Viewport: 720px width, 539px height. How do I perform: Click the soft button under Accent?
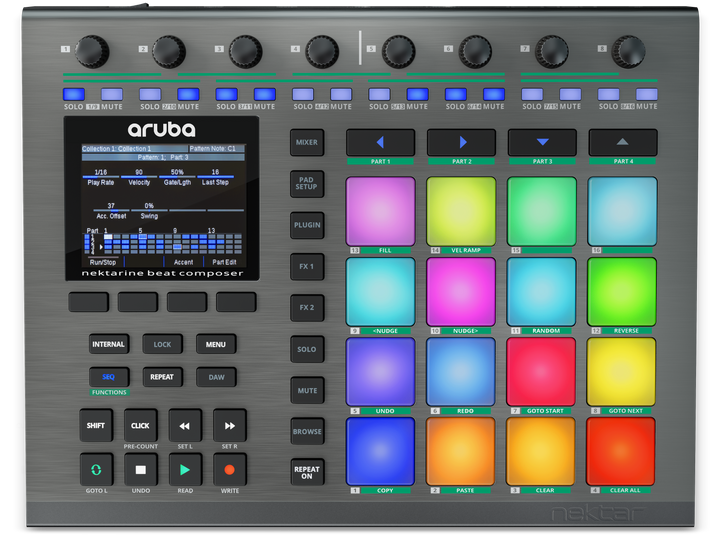point(187,302)
